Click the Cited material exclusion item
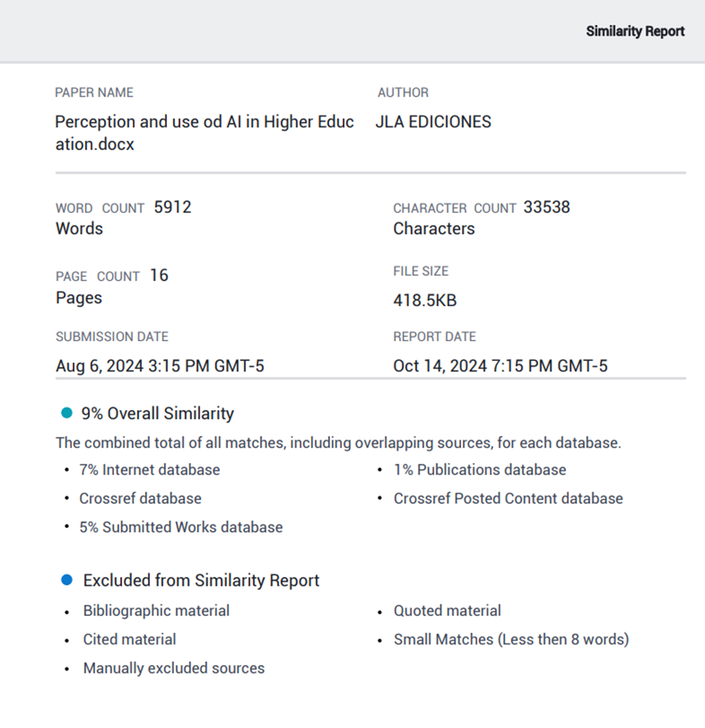 (x=130, y=639)
